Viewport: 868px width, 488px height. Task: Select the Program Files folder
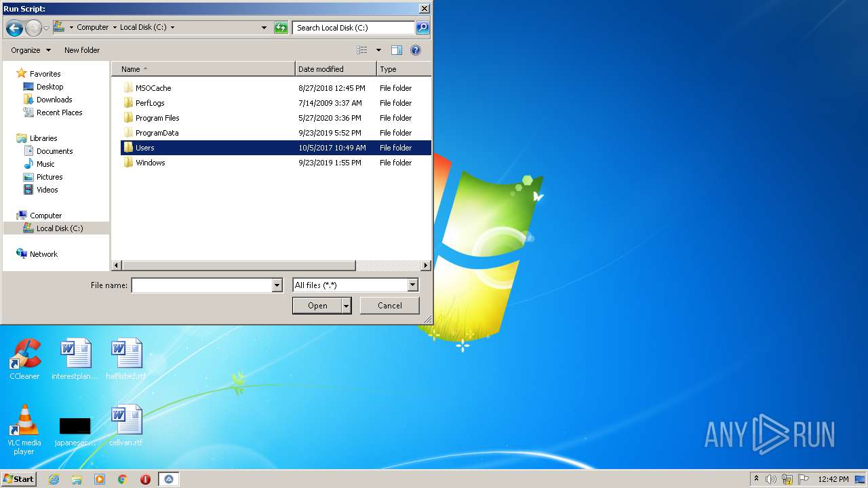[x=157, y=118]
